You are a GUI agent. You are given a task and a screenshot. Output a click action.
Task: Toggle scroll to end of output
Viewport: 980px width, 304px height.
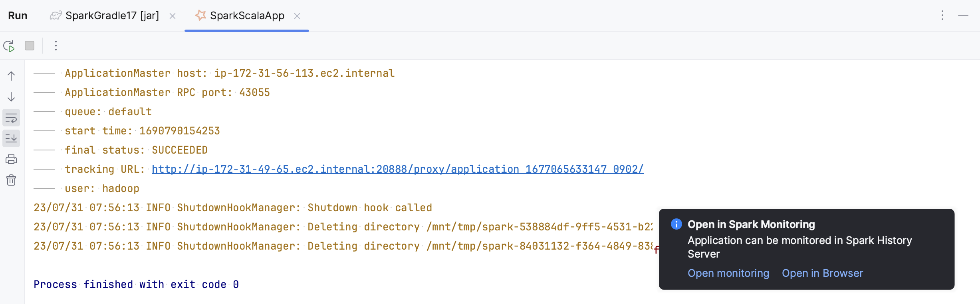point(11,138)
